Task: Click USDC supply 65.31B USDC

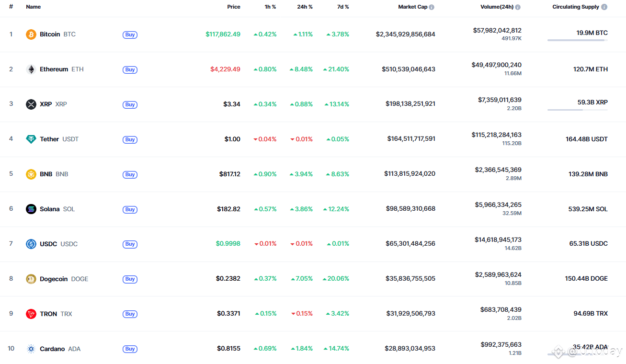Action: 589,244
